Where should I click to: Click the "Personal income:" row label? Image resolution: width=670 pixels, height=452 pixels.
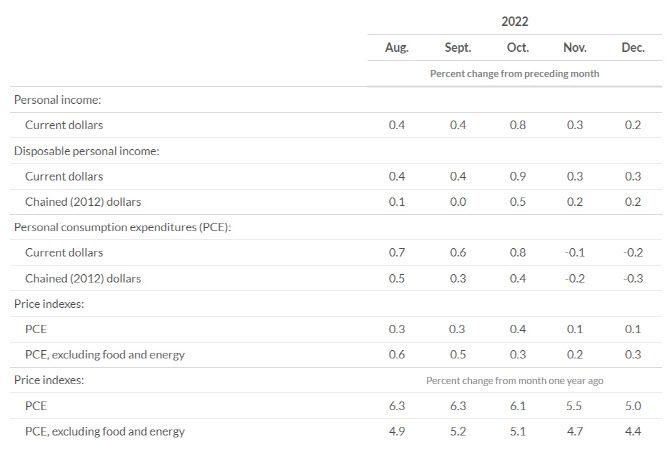57,100
